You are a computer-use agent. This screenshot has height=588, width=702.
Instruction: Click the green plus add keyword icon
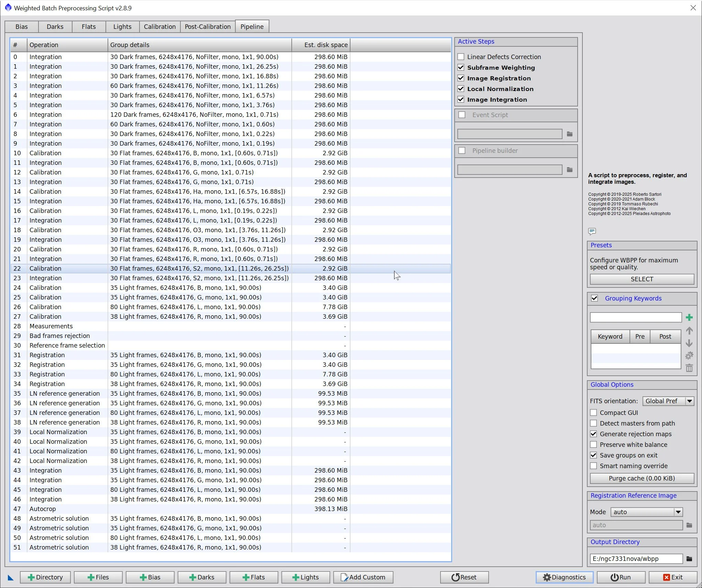click(689, 317)
